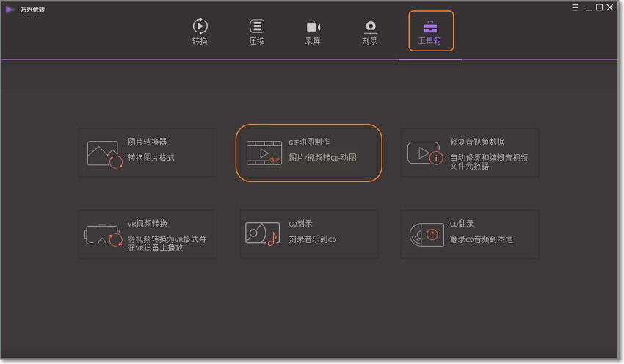Switch to the 压缩 (Compress) tab
Image resolution: width=624 pixels, height=364 pixels.
click(257, 32)
